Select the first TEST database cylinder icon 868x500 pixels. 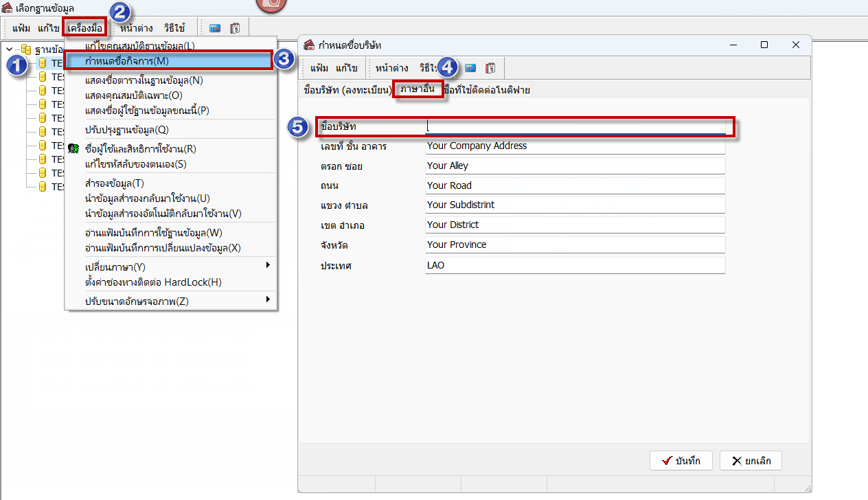point(42,63)
